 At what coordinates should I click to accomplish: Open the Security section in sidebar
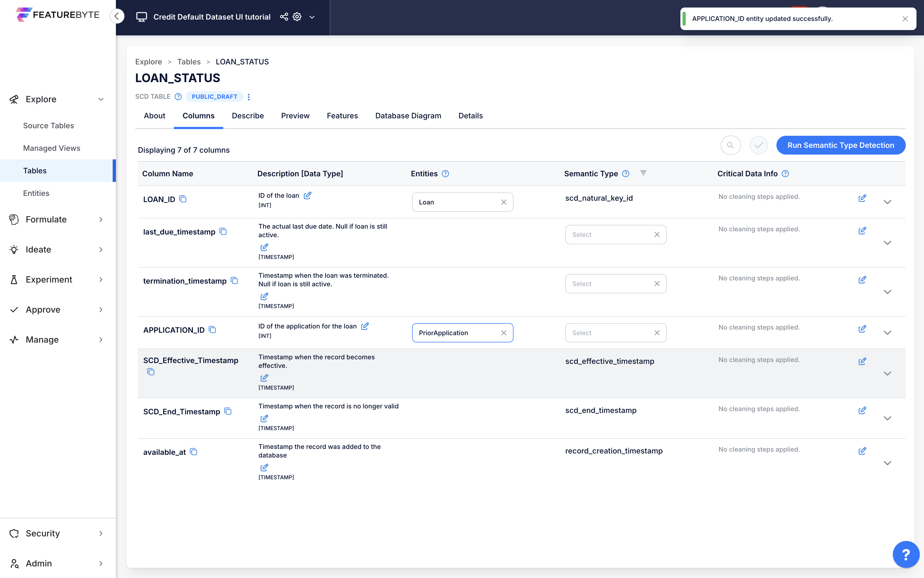coord(42,533)
